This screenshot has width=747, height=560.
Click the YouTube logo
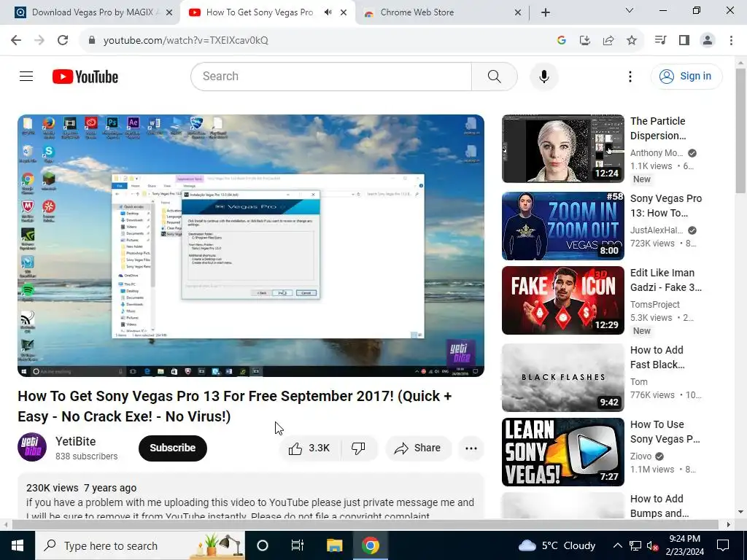pyautogui.click(x=85, y=77)
